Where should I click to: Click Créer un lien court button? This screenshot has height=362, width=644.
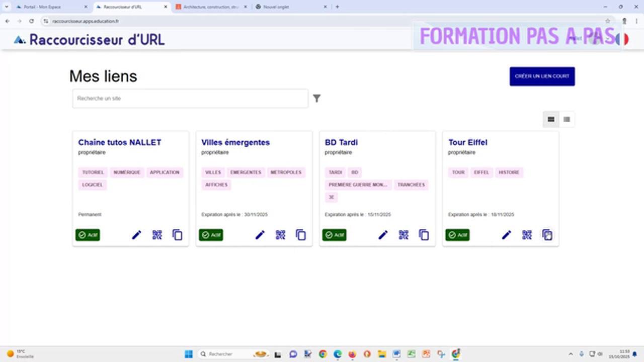[542, 76]
